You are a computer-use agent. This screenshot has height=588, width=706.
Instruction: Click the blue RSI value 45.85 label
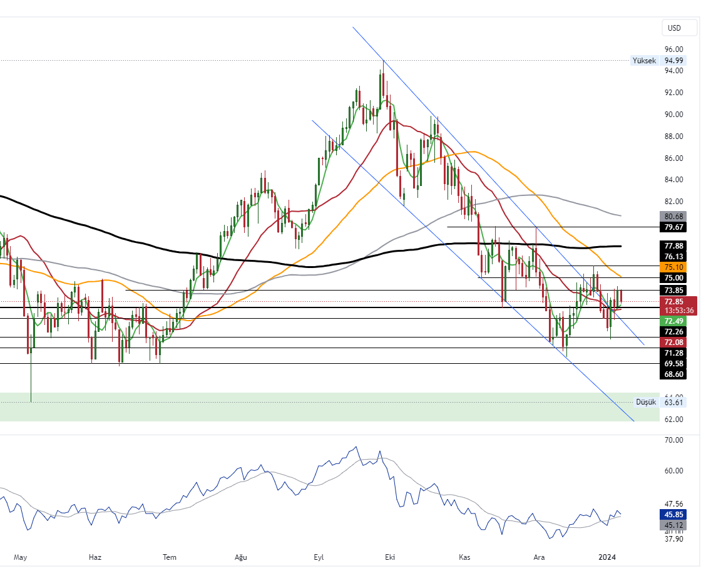click(x=673, y=515)
